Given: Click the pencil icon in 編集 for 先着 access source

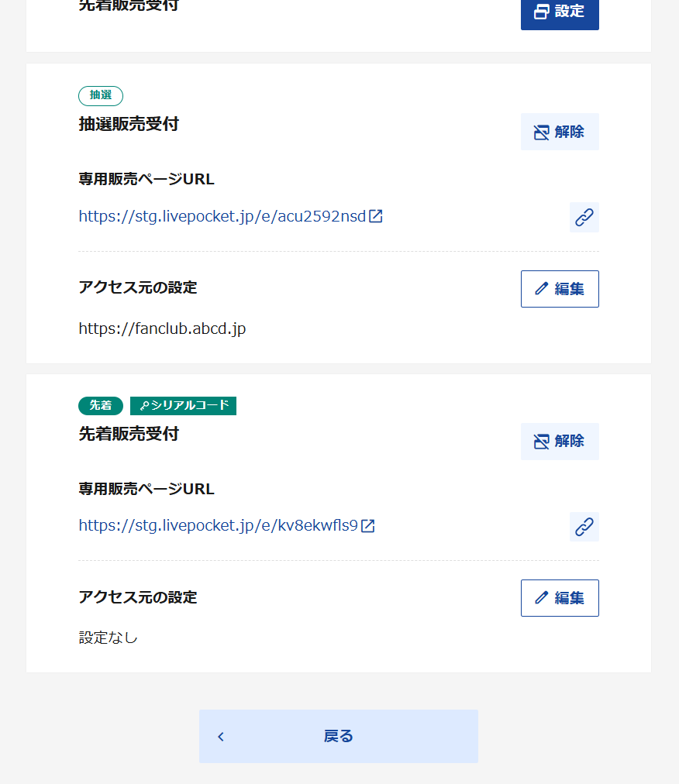Looking at the screenshot, I should [540, 597].
